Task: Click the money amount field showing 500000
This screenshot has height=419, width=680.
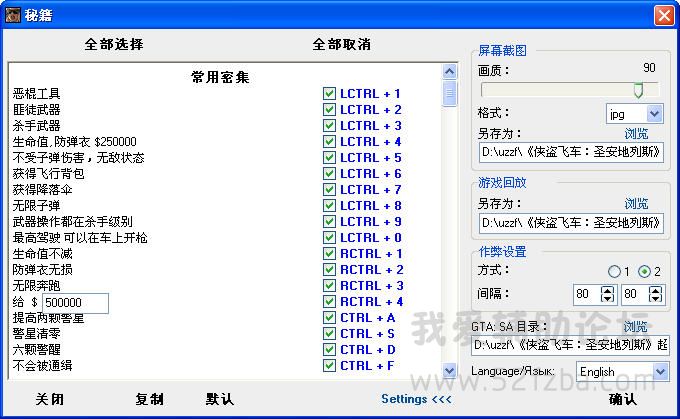Action: [75, 303]
